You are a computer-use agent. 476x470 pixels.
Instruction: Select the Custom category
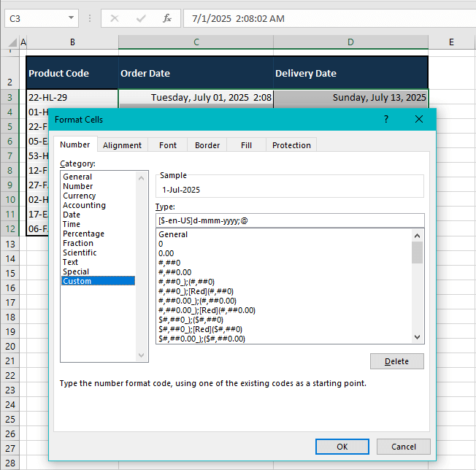click(x=99, y=281)
